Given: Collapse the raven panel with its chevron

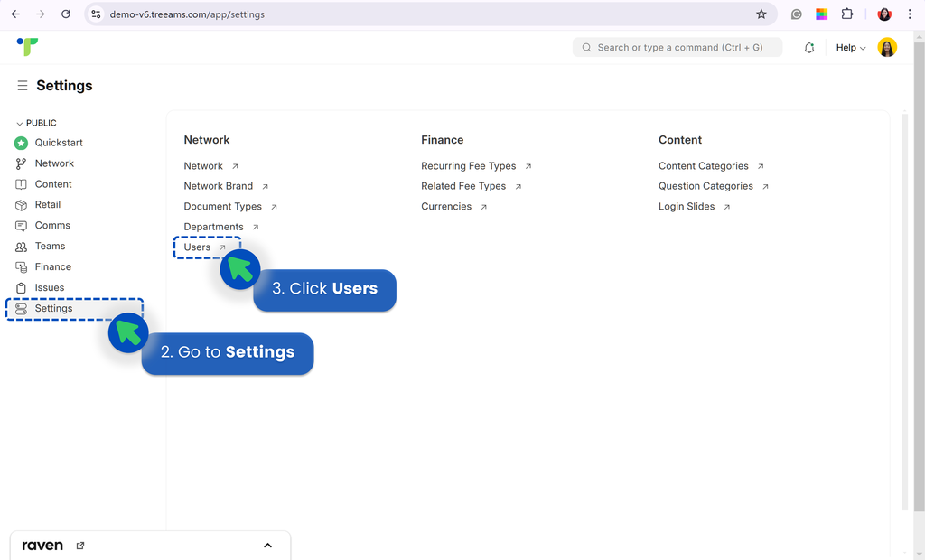Looking at the screenshot, I should [x=267, y=545].
